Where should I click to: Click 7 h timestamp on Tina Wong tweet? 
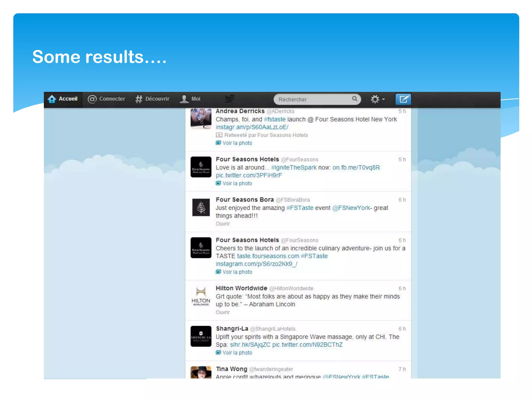click(x=402, y=369)
